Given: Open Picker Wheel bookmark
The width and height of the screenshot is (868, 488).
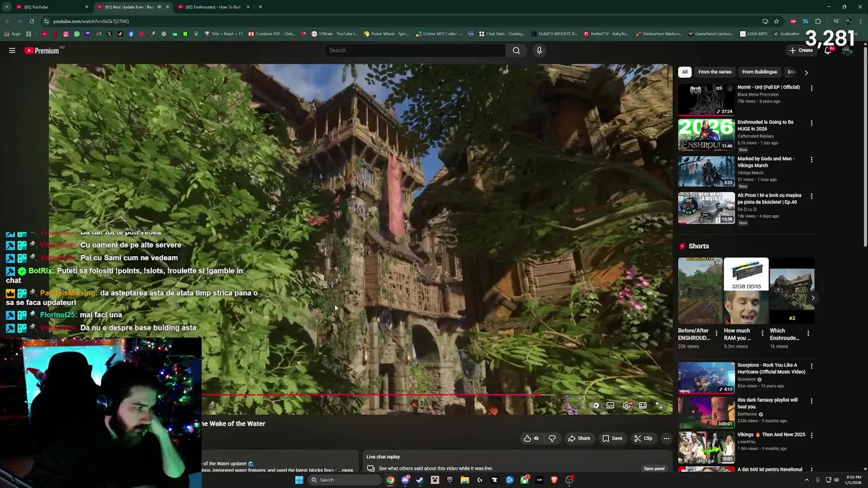Looking at the screenshot, I should coord(386,34).
